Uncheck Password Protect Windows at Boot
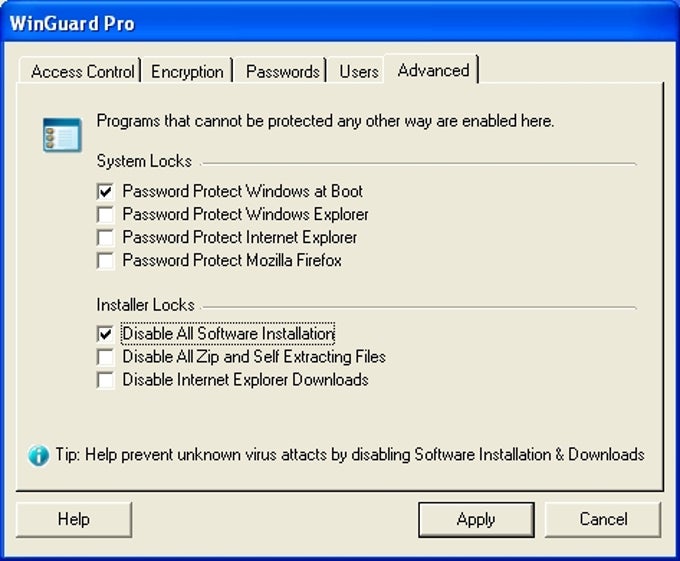 coord(105,191)
